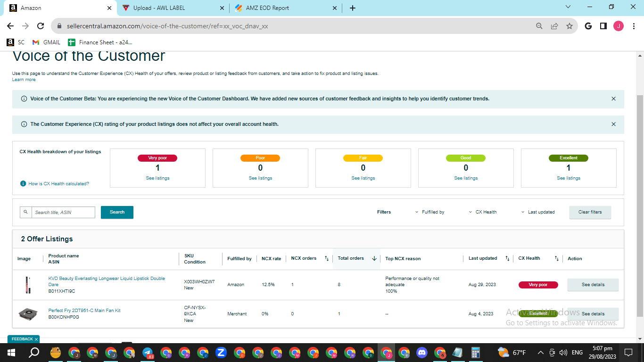Open a new browser tab
Screen dimensions: 644x362
pos(353,8)
